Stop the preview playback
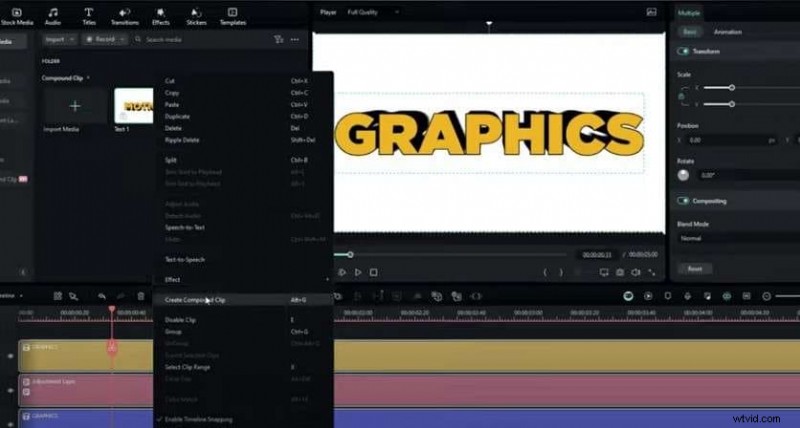 pyautogui.click(x=373, y=272)
